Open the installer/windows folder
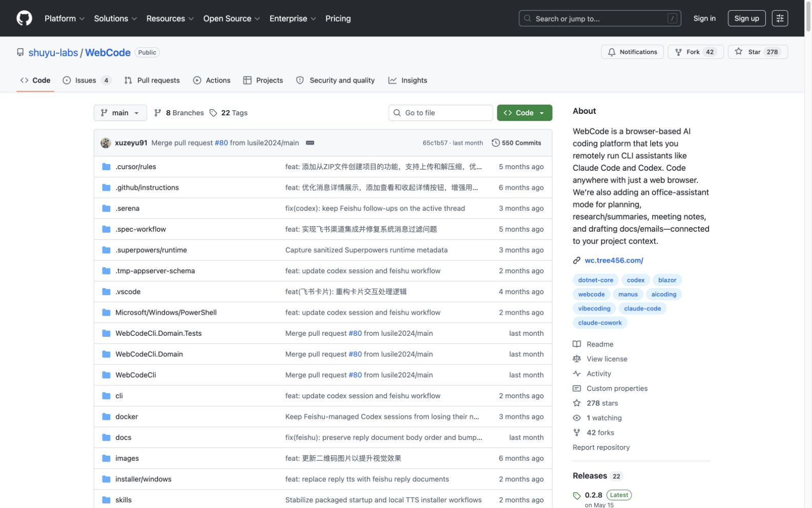The width and height of the screenshot is (812, 508). coord(143,479)
